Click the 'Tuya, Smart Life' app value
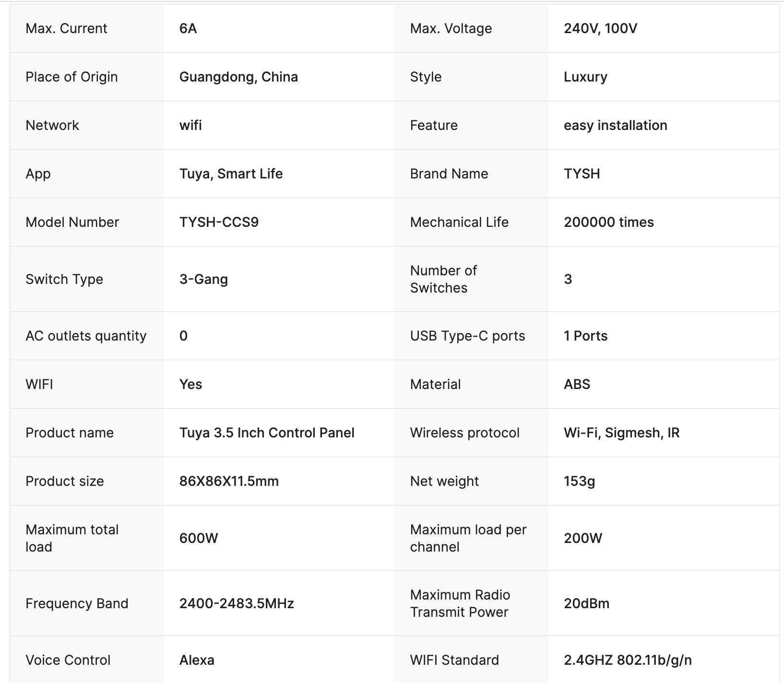Viewport: 784px width, 683px height. tap(231, 174)
